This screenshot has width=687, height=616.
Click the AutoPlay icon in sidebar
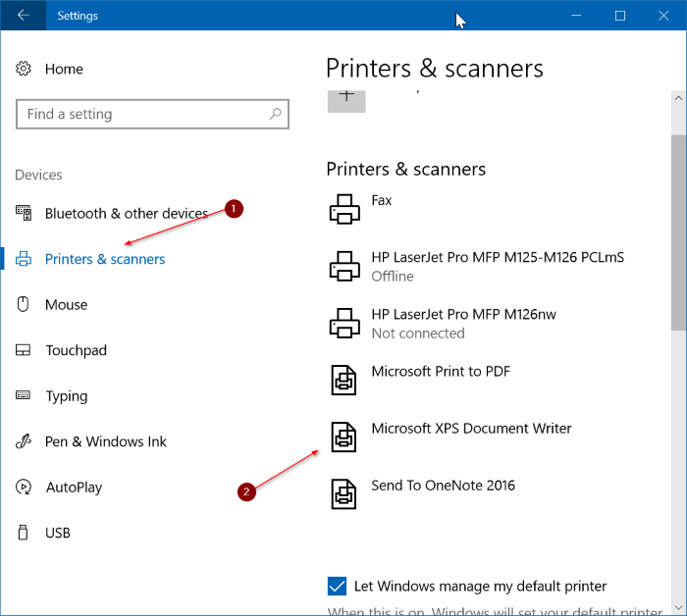point(24,487)
